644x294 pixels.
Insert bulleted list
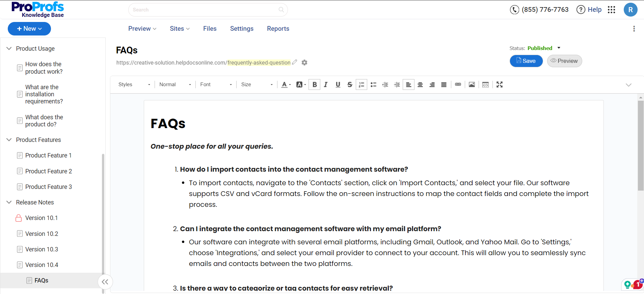tap(373, 84)
